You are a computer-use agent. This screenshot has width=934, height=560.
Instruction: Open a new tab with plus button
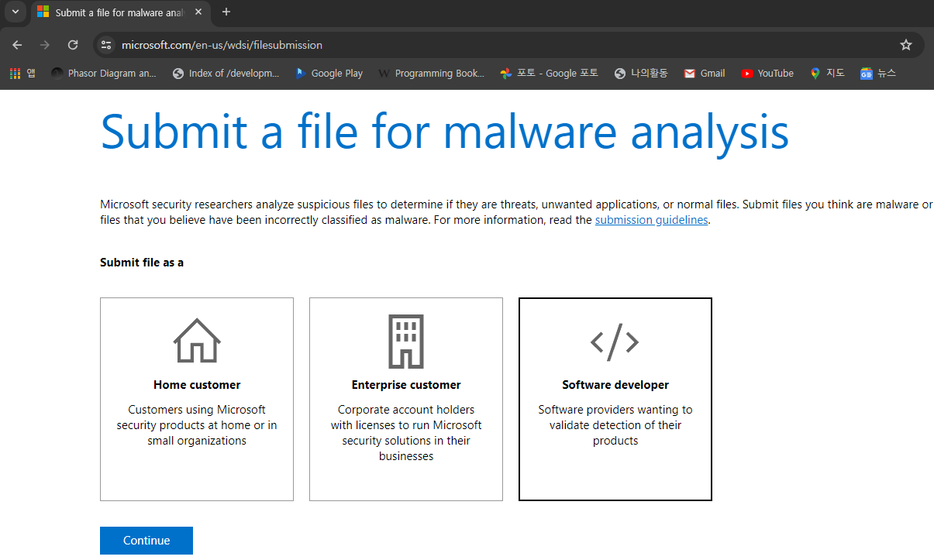point(226,12)
